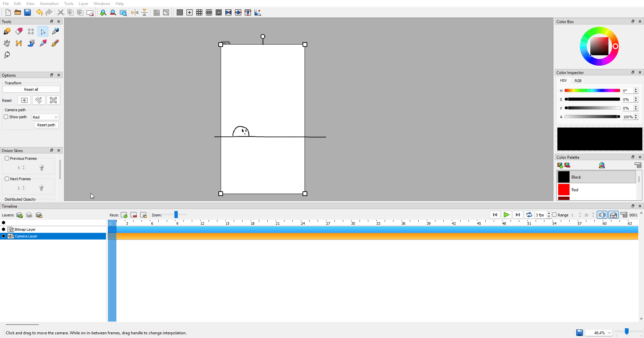Select the Polyline tool

[19, 43]
